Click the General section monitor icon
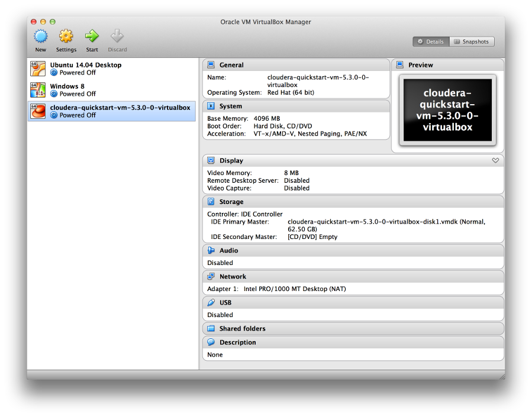The width and height of the screenshot is (532, 417). [x=211, y=64]
